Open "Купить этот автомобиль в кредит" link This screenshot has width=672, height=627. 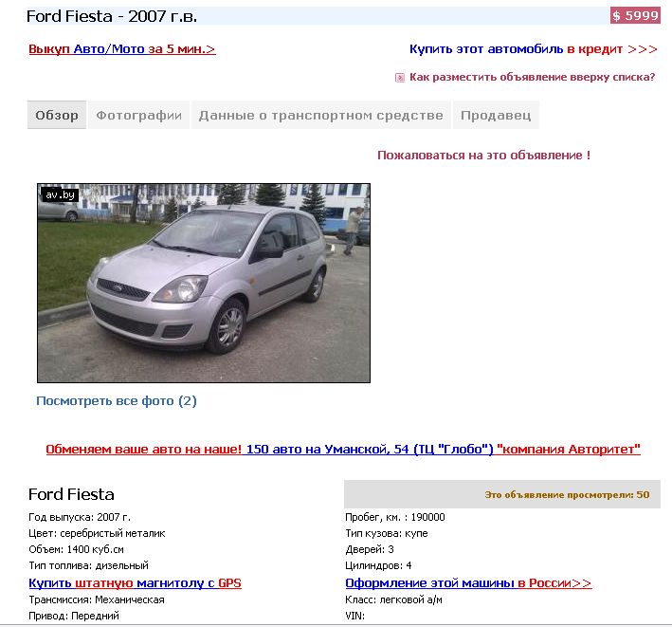pos(533,49)
